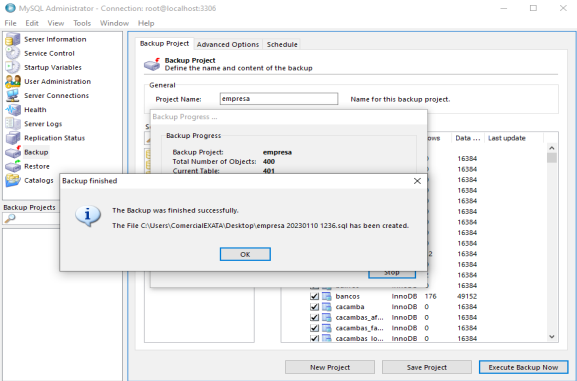Toggle the cacamba table checkbox

pos(314,307)
